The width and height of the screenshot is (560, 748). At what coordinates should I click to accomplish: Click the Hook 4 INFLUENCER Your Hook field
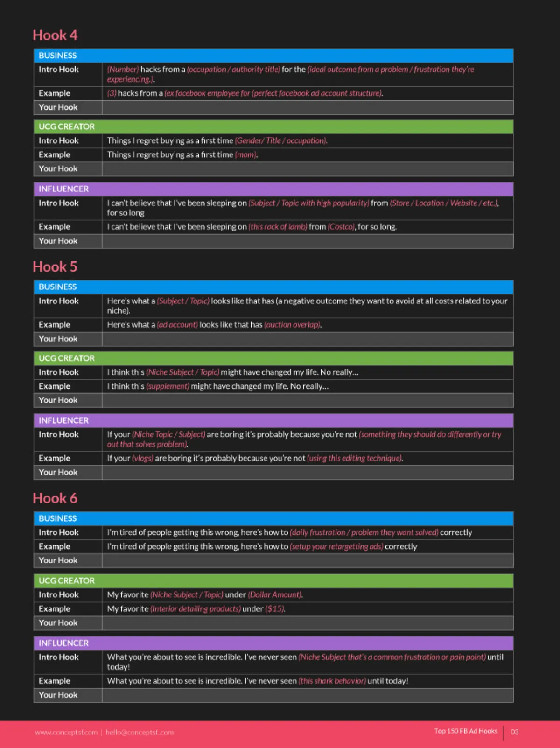tap(308, 241)
